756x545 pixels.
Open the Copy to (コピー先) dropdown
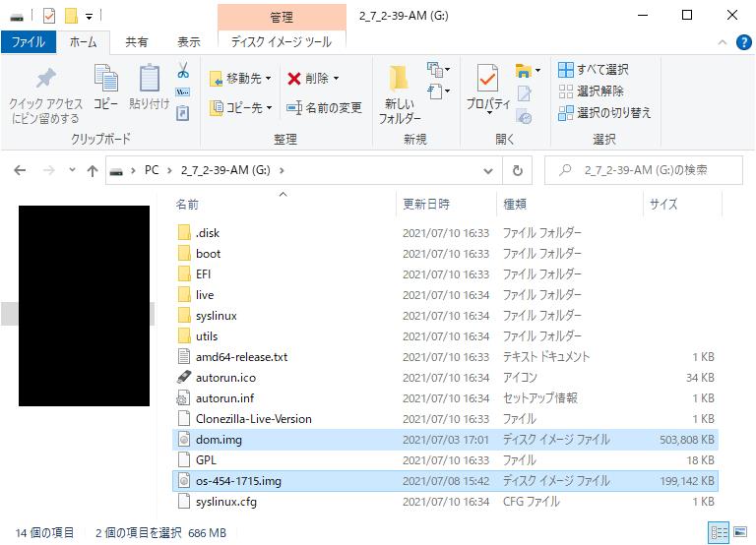(241, 107)
